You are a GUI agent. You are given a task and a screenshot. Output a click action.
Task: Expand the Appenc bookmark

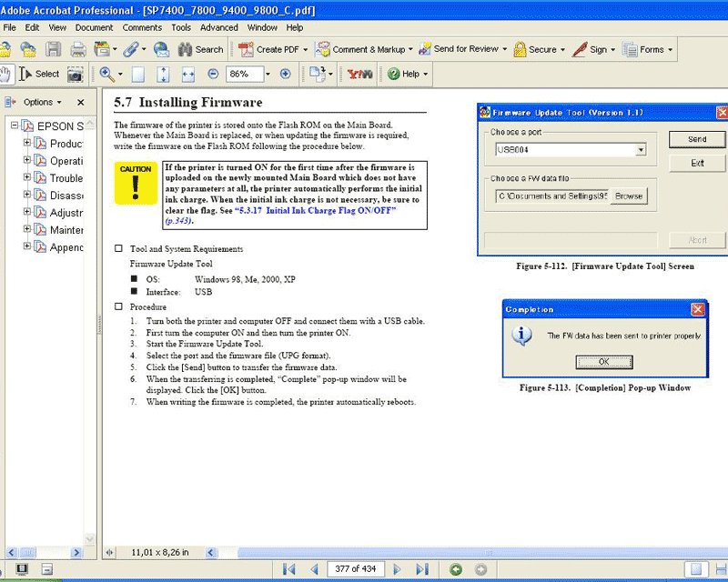point(27,246)
